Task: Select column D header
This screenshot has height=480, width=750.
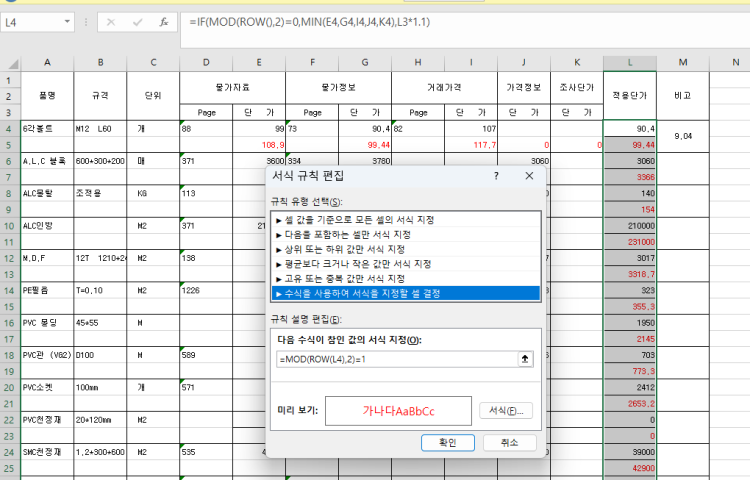Action: 206,62
